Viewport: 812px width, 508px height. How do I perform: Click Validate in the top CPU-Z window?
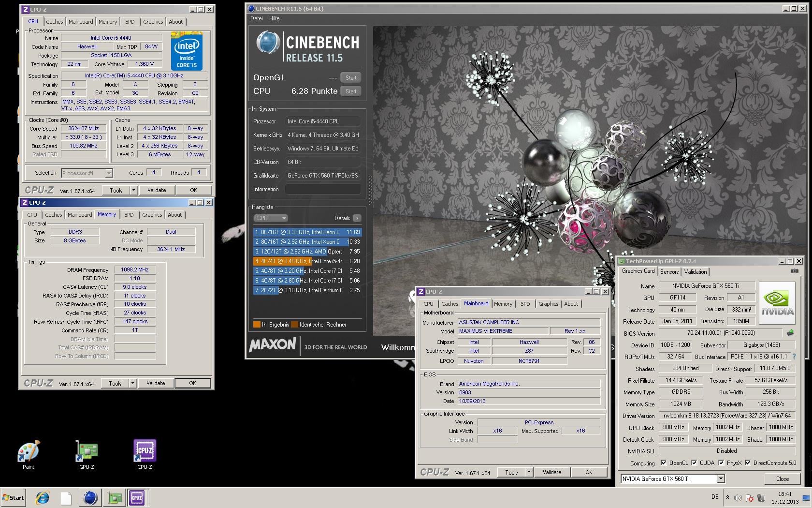click(157, 190)
